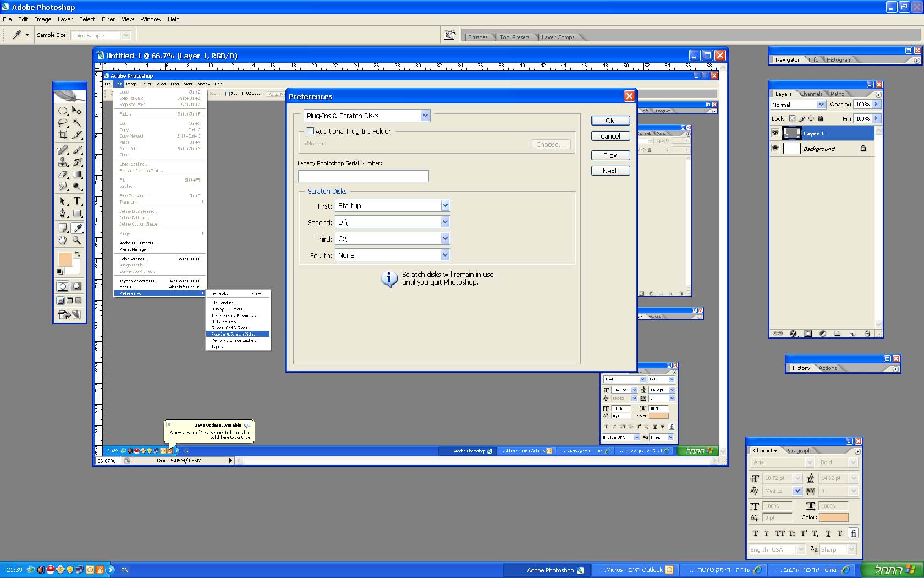
Task: Click Cancel in the Preferences dialog
Action: 610,136
